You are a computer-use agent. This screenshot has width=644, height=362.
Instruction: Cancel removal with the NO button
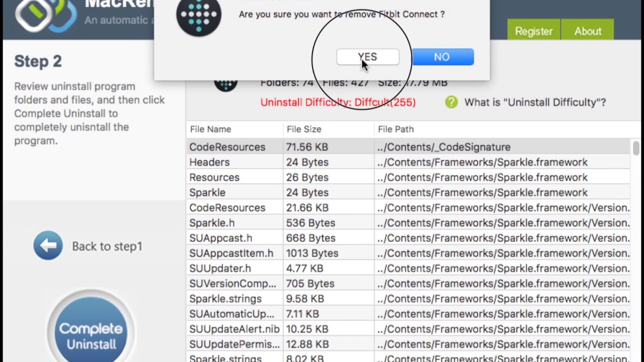point(443,57)
